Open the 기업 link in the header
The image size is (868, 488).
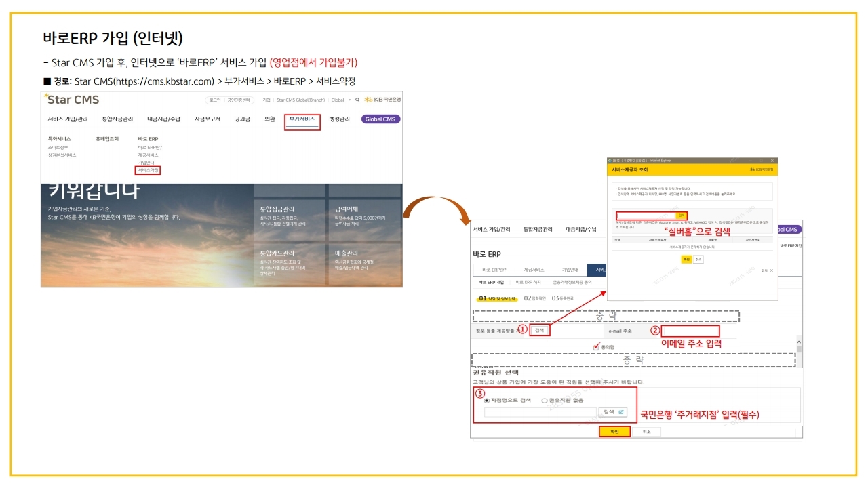[266, 100]
